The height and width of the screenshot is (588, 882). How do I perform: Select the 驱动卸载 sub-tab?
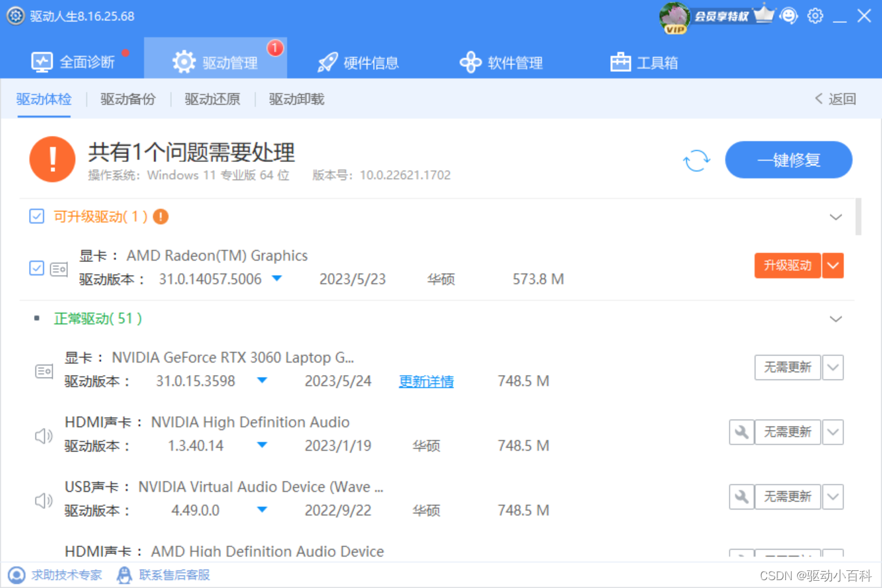[297, 99]
